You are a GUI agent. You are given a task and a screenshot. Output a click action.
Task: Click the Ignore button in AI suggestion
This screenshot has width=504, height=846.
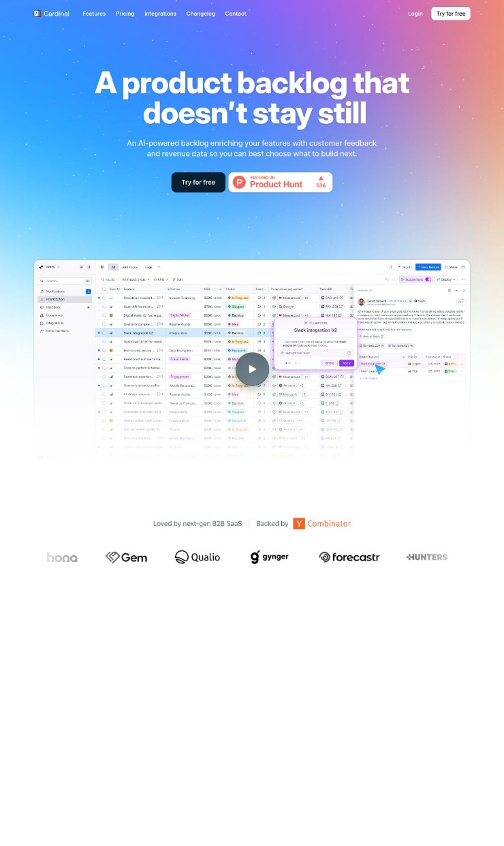[x=330, y=363]
